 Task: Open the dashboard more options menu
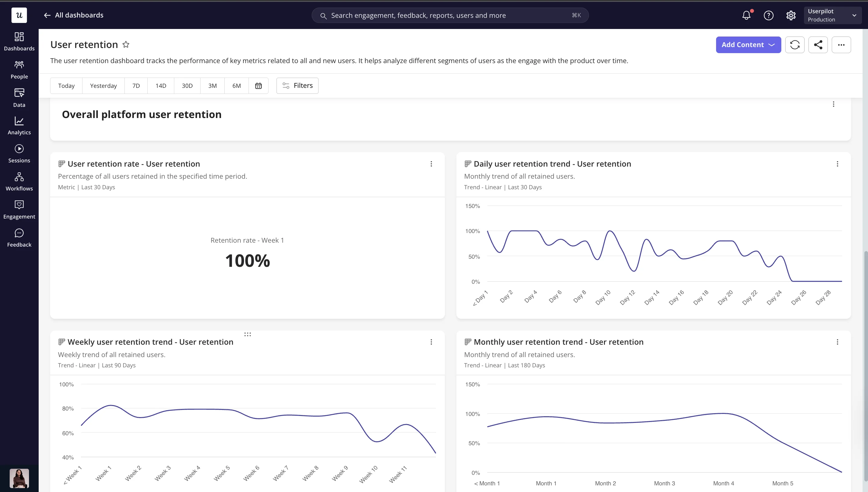click(x=841, y=45)
